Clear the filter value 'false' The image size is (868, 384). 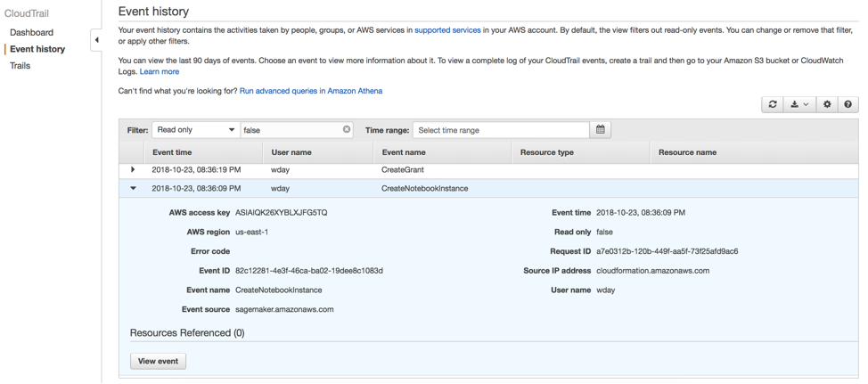(347, 129)
